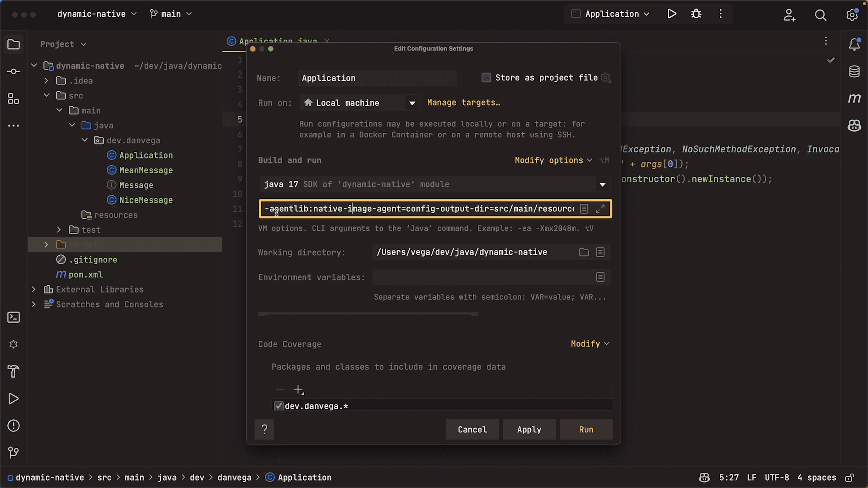The image size is (868, 488).
Task: Open the Modify options dropdown
Action: [x=553, y=160]
